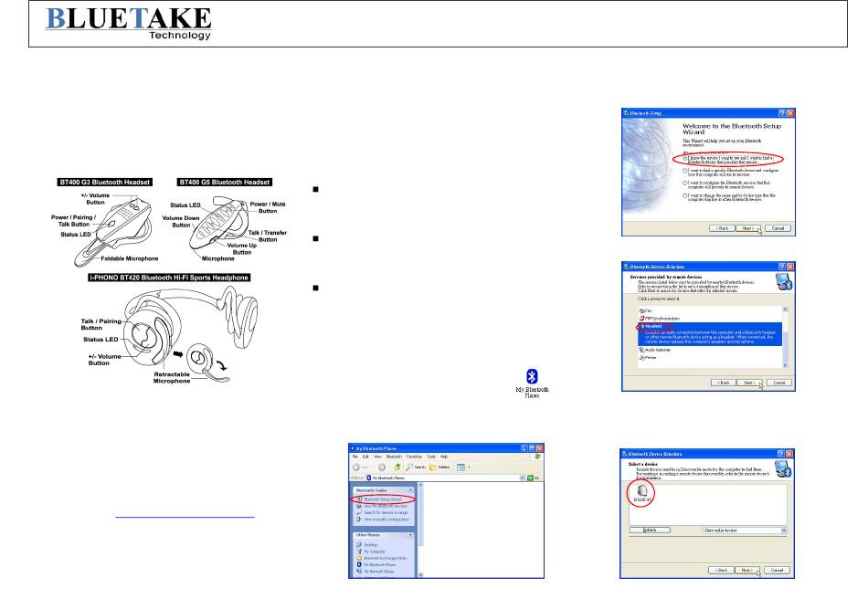Select the highlighted Headset service row
The image size is (868, 609).
coord(710,334)
